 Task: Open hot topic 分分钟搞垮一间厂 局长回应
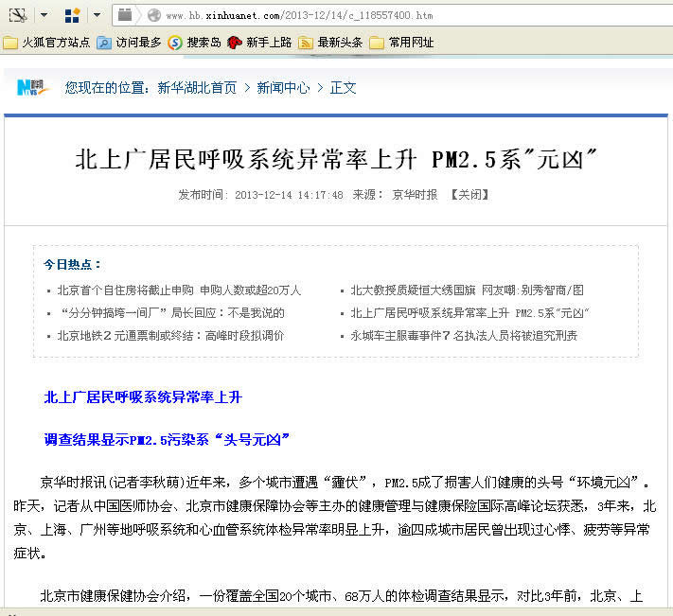pos(172,313)
